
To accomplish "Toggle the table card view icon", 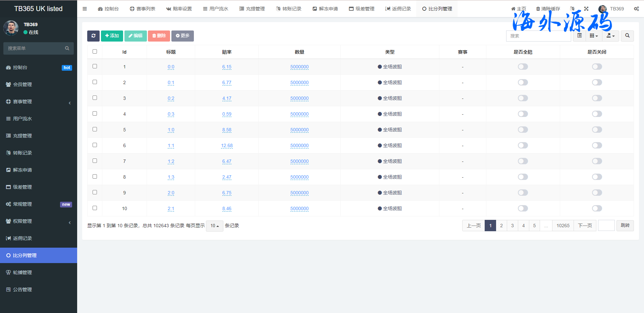I will coord(579,36).
